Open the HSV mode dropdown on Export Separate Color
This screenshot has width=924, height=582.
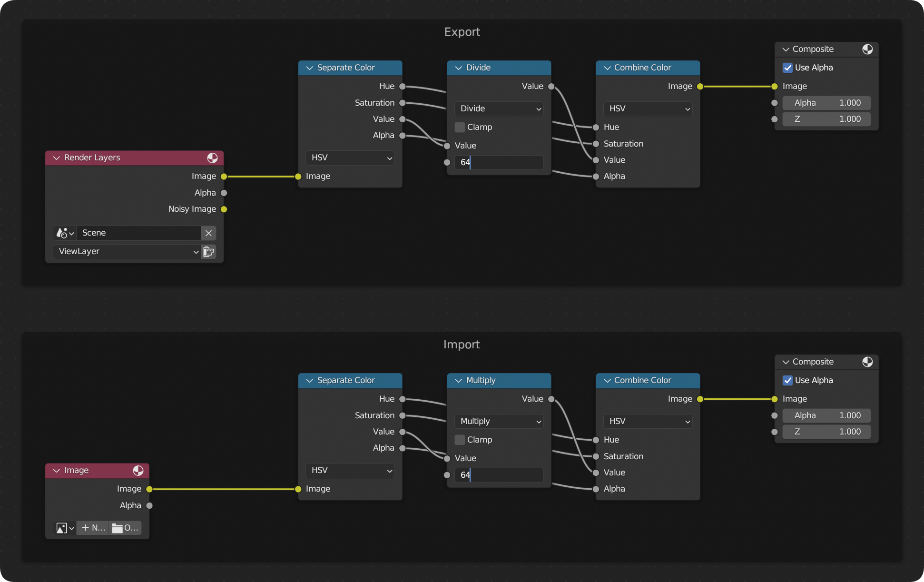(350, 158)
